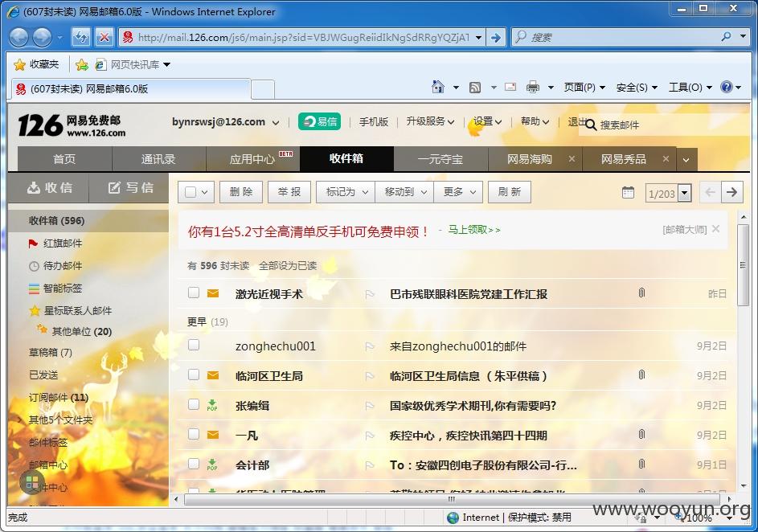
Task: Click unread envelope icon for 一凡 email
Action: coord(213,435)
